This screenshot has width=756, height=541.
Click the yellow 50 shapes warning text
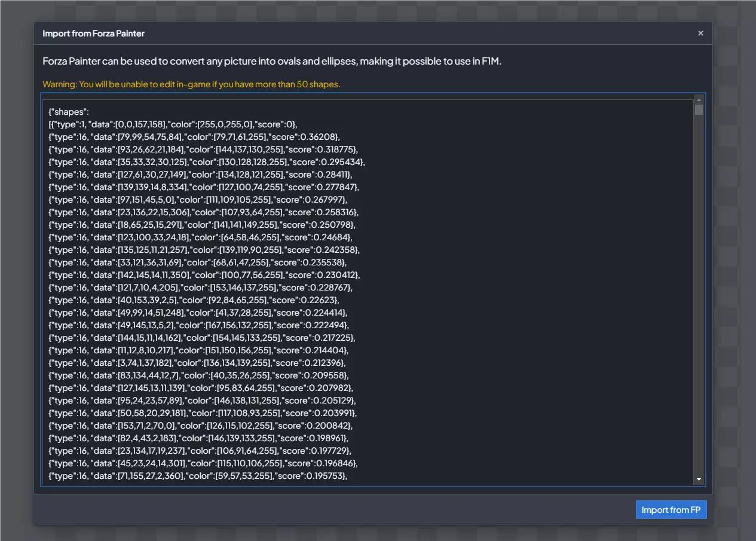coord(191,84)
